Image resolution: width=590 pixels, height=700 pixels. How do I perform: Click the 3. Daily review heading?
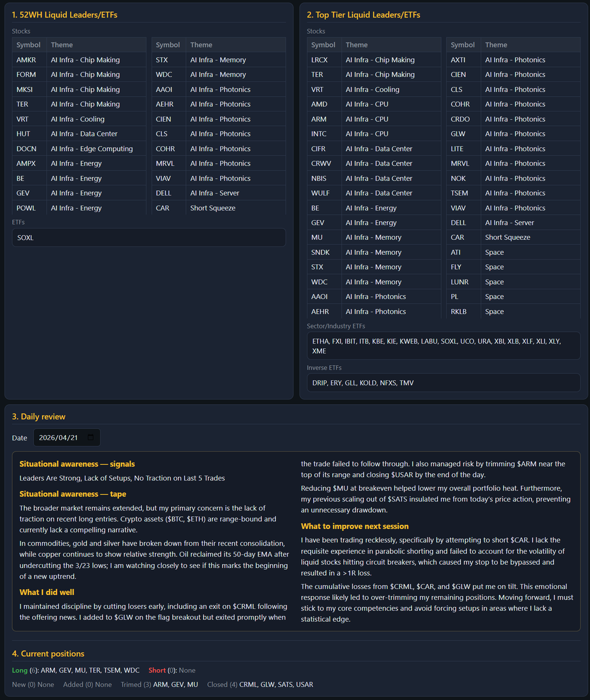click(x=39, y=416)
